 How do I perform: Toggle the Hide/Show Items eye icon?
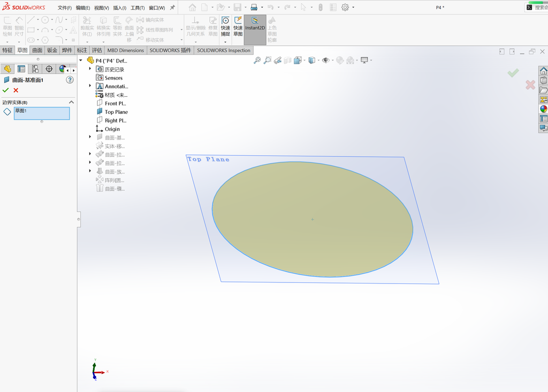326,60
